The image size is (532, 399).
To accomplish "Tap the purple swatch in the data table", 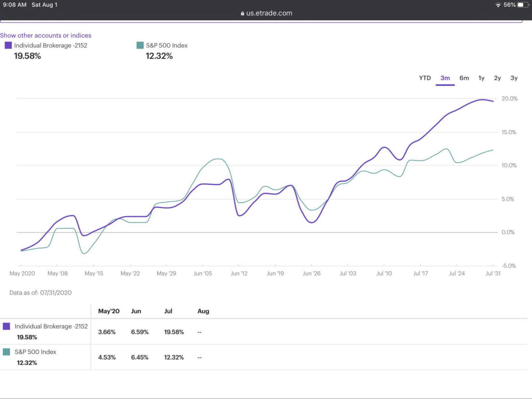I will (7, 326).
